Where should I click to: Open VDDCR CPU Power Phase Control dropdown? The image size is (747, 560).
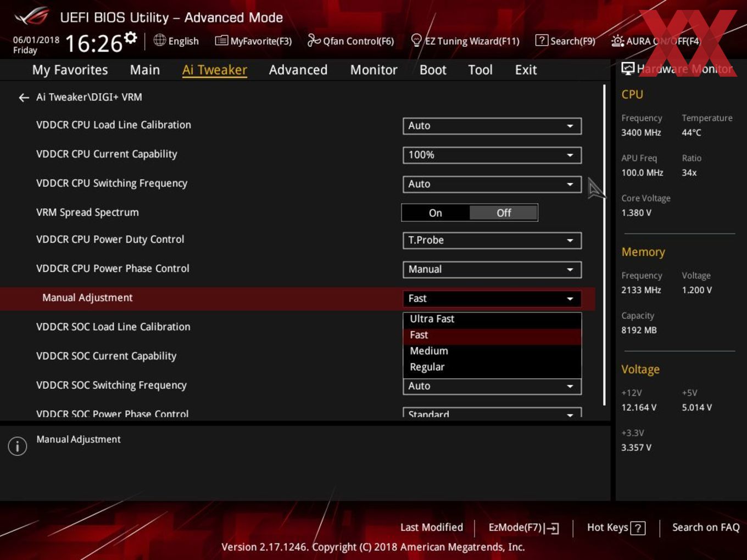(492, 269)
